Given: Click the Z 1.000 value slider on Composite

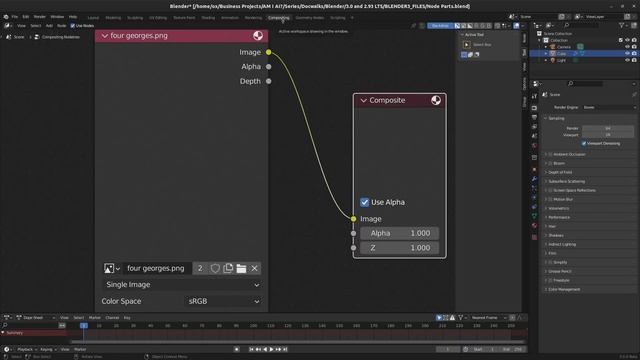Looking at the screenshot, I should pos(400,248).
